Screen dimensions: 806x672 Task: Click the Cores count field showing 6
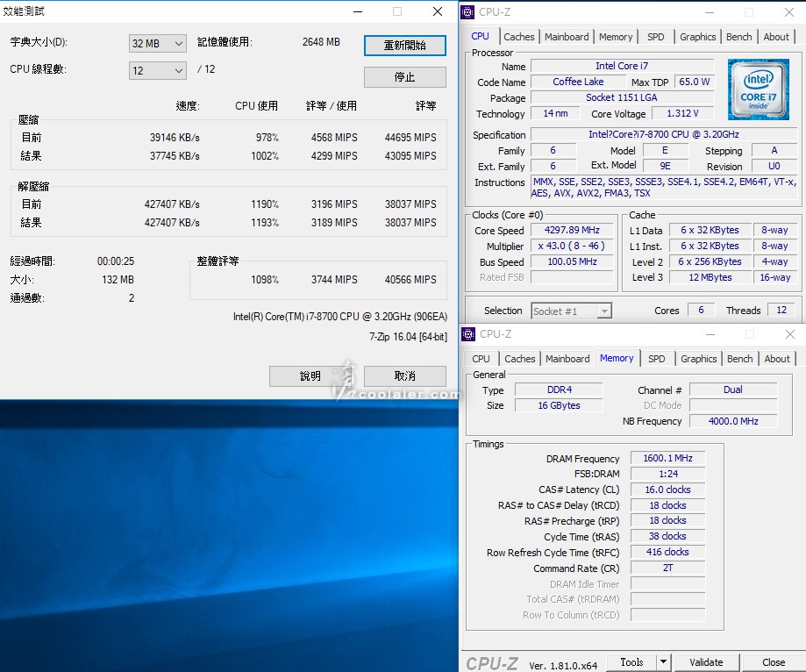coord(701,310)
